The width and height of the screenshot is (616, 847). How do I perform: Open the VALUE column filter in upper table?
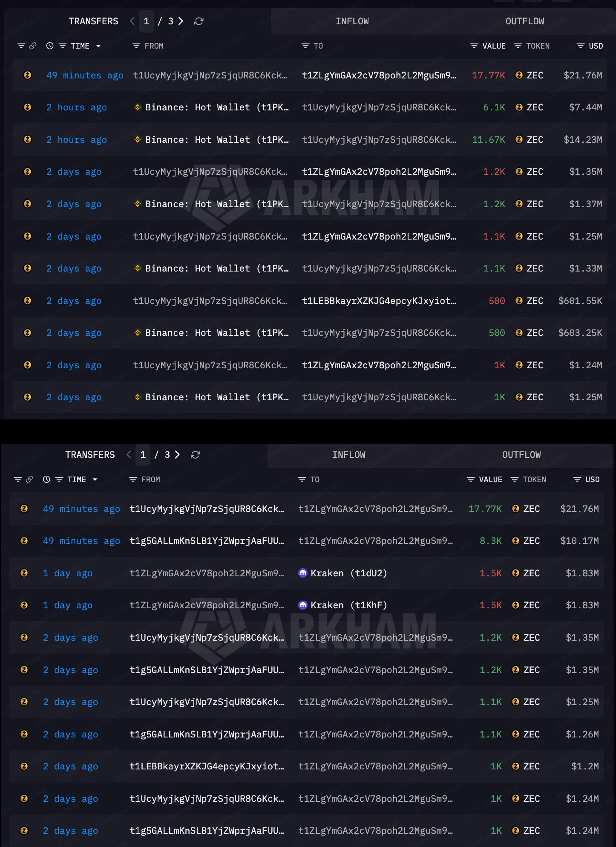click(474, 46)
